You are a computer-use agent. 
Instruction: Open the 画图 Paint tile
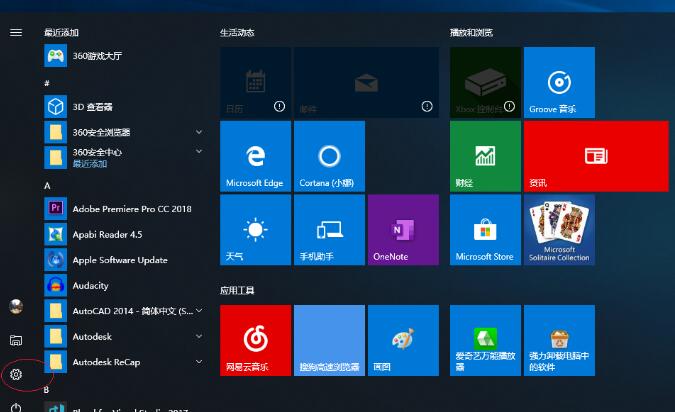(403, 341)
